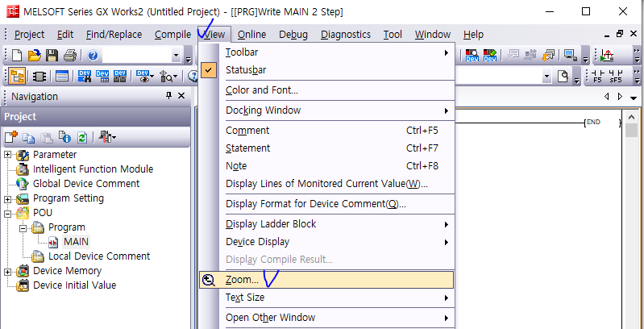Click the ladder editor scrollbar up arrow
This screenshot has height=329, width=644.
pyautogui.click(x=632, y=117)
